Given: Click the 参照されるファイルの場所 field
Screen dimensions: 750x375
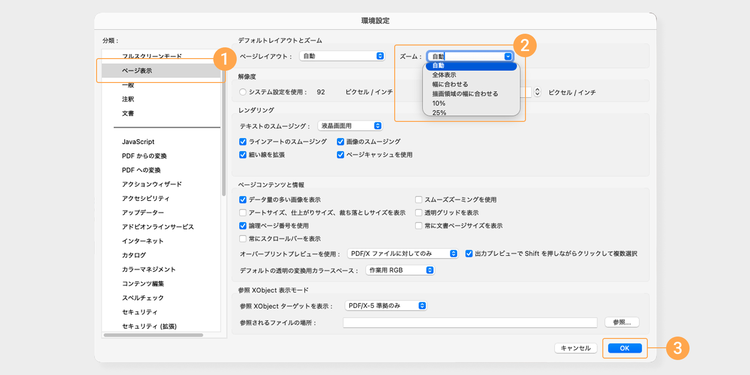Looking at the screenshot, I should click(x=470, y=323).
